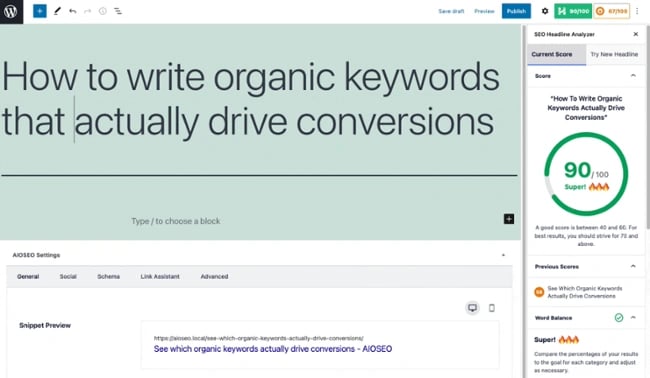The height and width of the screenshot is (378, 650).
Task: Click the snippet URL https://aioseo.local text
Action: point(259,338)
